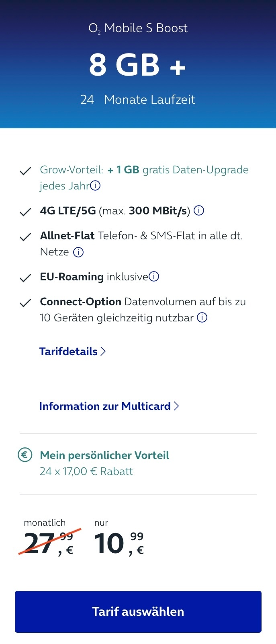Open the Grow-Vorteil info icon after 'jedes Jahr'
Screen dimensions: 276x644
95,185
